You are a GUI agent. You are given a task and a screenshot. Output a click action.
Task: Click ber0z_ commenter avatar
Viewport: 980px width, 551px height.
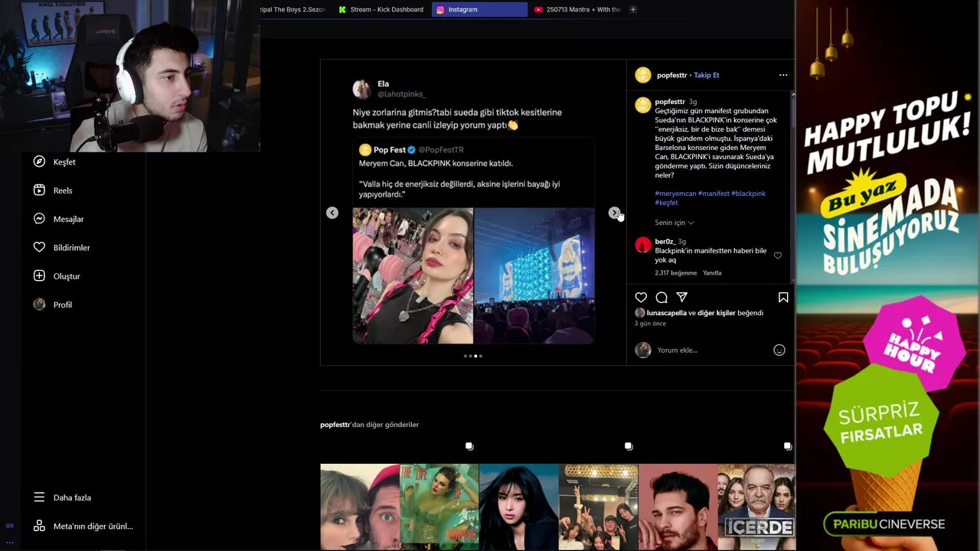click(x=643, y=245)
